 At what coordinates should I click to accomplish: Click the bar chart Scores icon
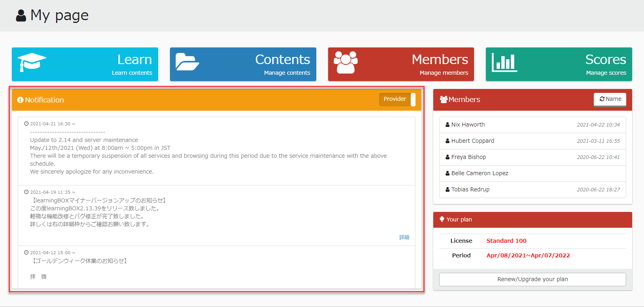[504, 62]
